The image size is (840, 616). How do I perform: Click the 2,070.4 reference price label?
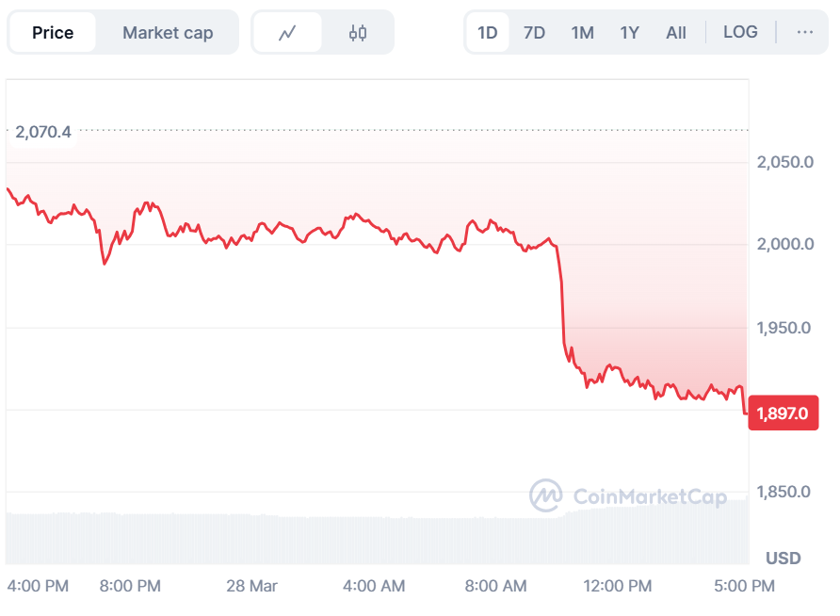41,132
